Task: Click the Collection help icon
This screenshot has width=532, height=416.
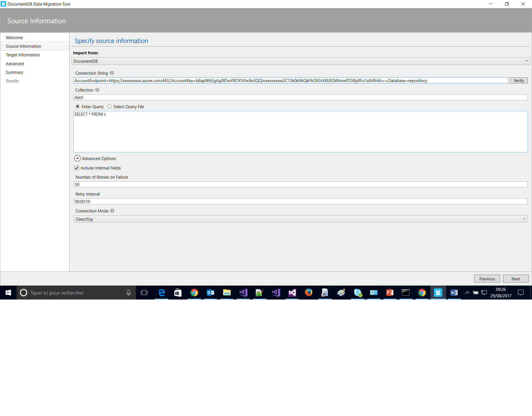Action: [x=97, y=90]
